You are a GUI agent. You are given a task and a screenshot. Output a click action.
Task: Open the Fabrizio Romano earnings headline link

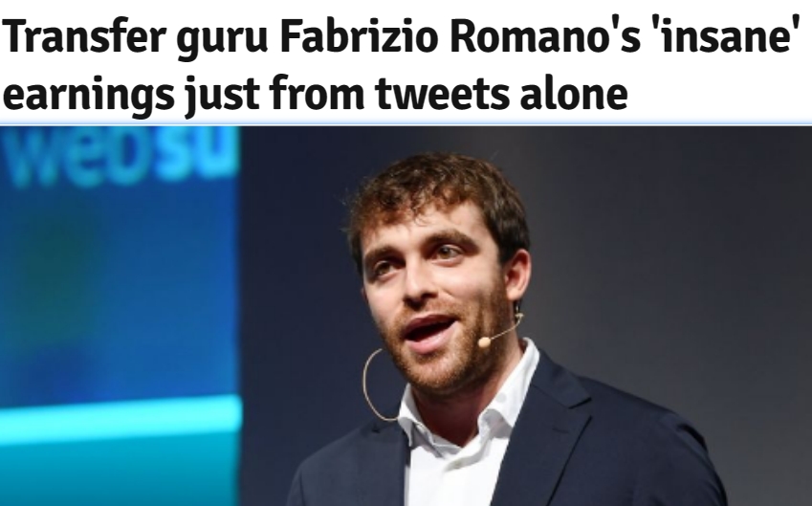[398, 66]
